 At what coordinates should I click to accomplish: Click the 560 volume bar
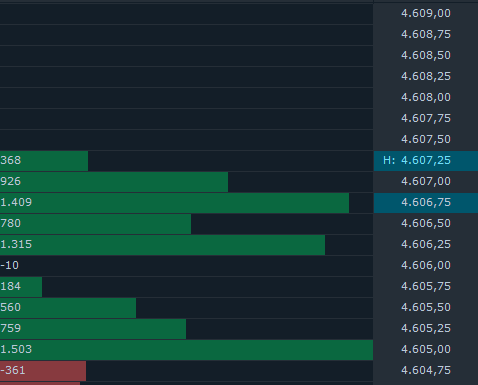click(68, 308)
